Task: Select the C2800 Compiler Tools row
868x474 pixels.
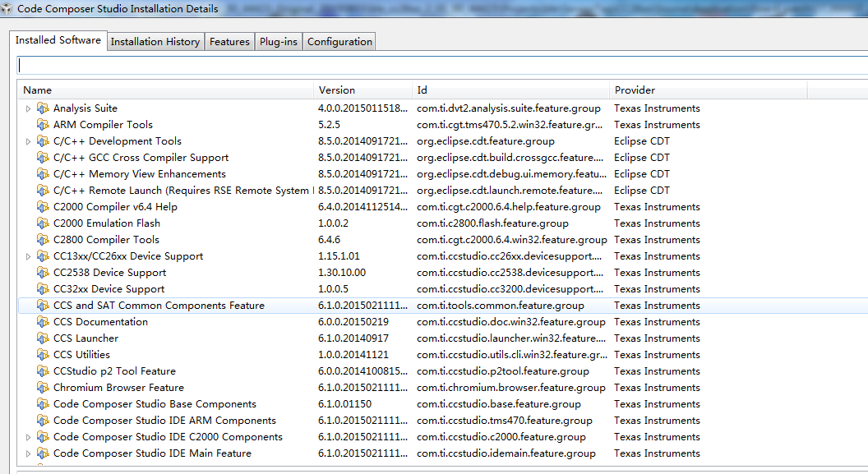Action: tap(443, 240)
